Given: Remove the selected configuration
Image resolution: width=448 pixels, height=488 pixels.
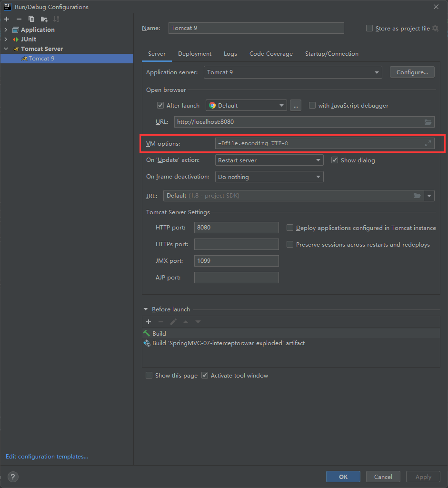Looking at the screenshot, I should tap(19, 19).
